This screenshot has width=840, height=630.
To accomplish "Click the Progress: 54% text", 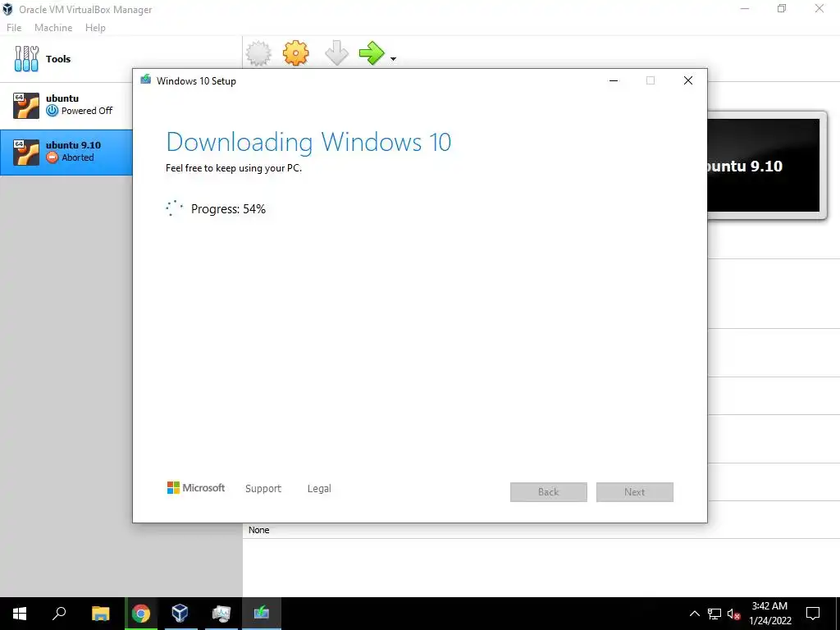I will (228, 209).
